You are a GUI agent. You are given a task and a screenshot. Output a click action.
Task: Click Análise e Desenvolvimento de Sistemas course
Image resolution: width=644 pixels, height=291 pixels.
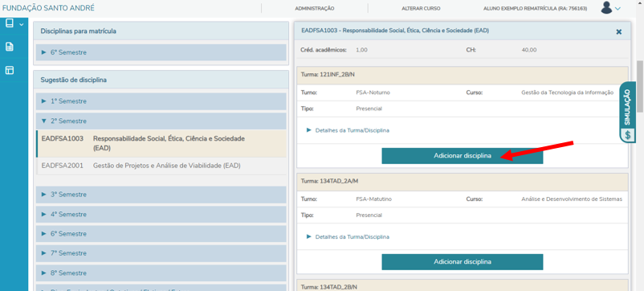[x=571, y=199]
